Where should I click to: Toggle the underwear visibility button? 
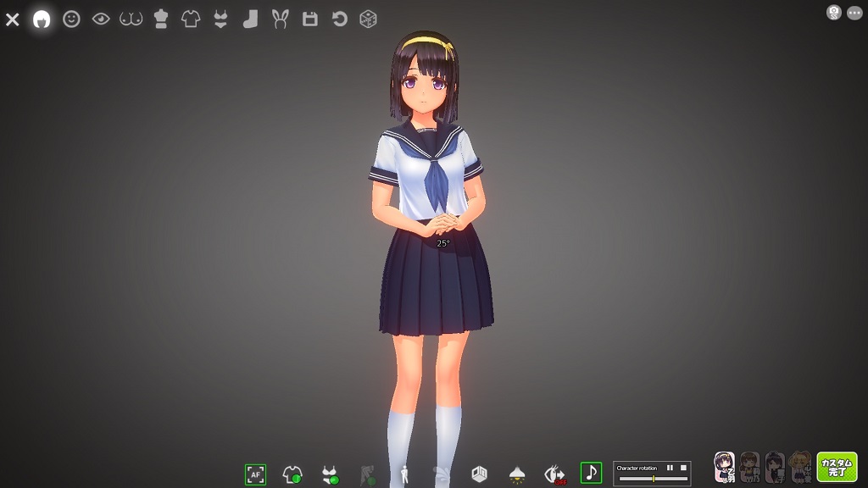point(330,474)
